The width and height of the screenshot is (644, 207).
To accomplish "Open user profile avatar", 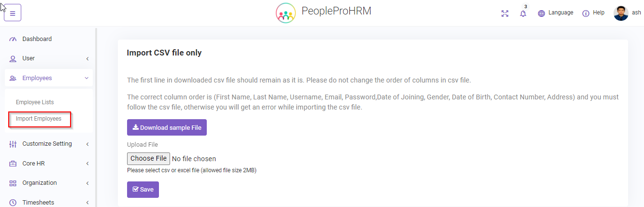I will click(621, 13).
